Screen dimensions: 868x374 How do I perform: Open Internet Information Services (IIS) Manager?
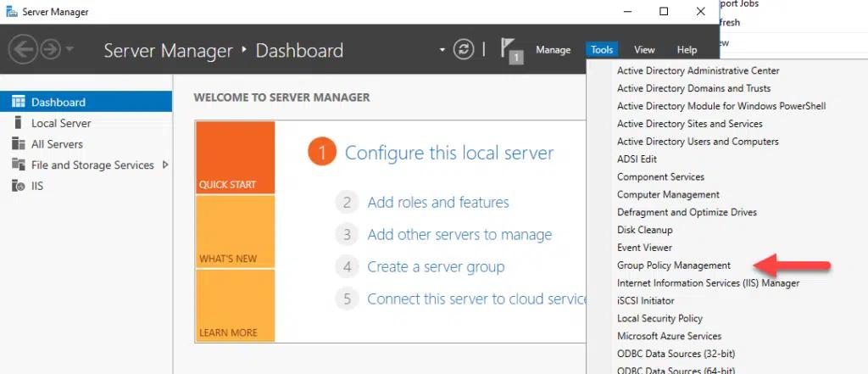pos(708,283)
